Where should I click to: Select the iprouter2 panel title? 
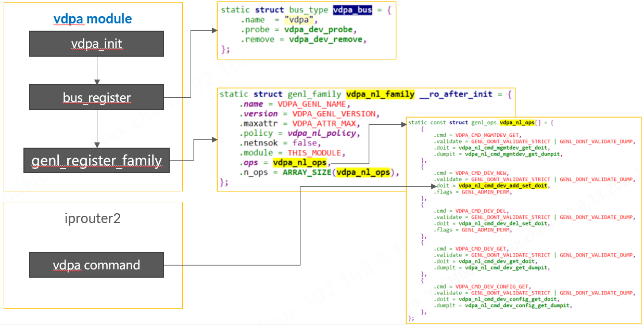tap(92, 218)
